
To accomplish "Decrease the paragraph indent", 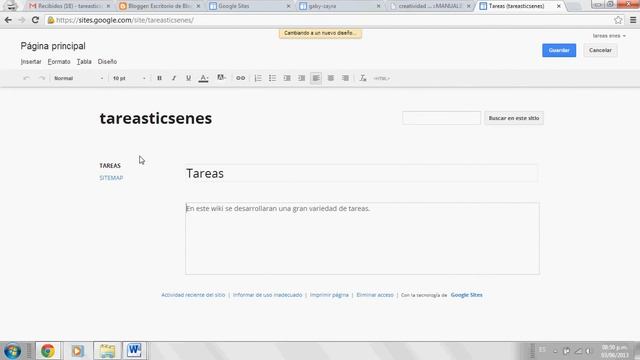I will (287, 78).
